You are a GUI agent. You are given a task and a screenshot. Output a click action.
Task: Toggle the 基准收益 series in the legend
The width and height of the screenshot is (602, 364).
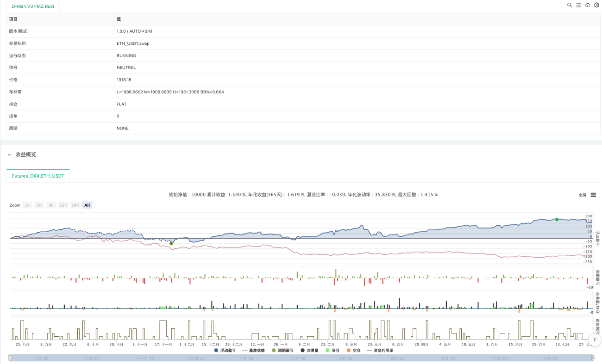pos(254,351)
